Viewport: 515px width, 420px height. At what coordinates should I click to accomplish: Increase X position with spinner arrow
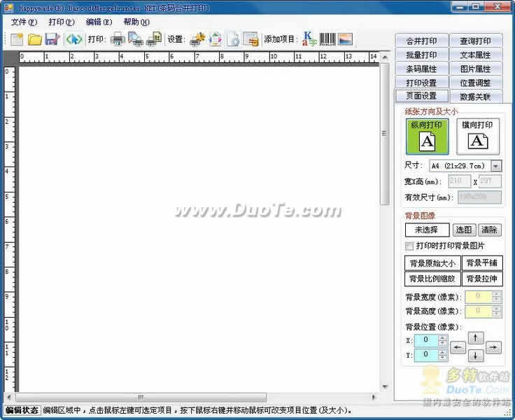(x=443, y=337)
